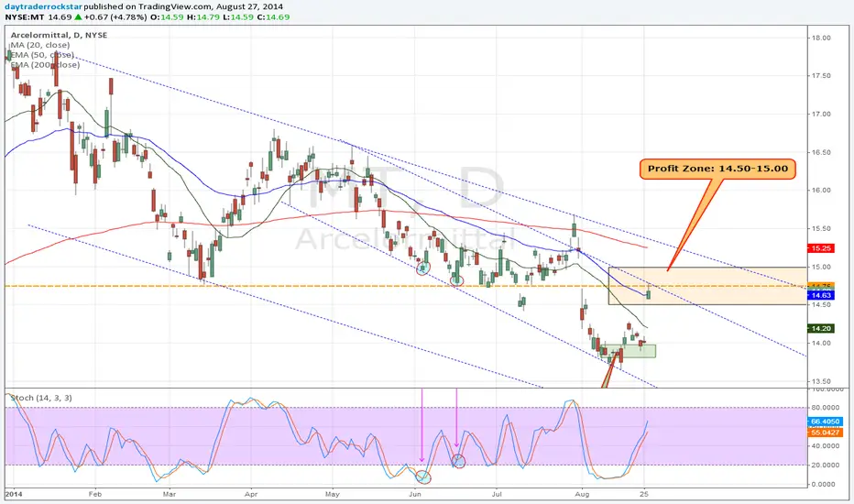Image resolution: width=854 pixels, height=504 pixels.
Task: Click the 20.0000 stochastic axis label
Action: click(x=824, y=465)
